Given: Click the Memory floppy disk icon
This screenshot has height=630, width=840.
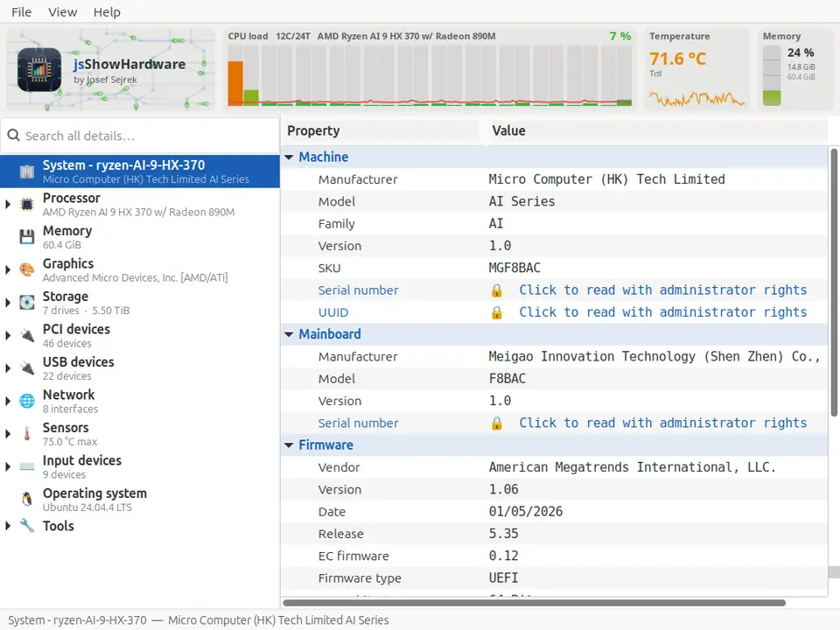Looking at the screenshot, I should [27, 237].
